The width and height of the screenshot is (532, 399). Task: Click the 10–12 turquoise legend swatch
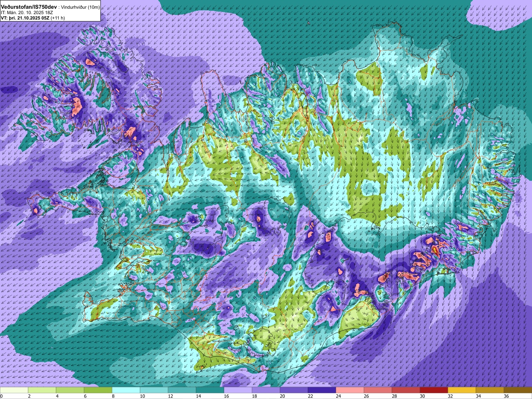coord(154,390)
